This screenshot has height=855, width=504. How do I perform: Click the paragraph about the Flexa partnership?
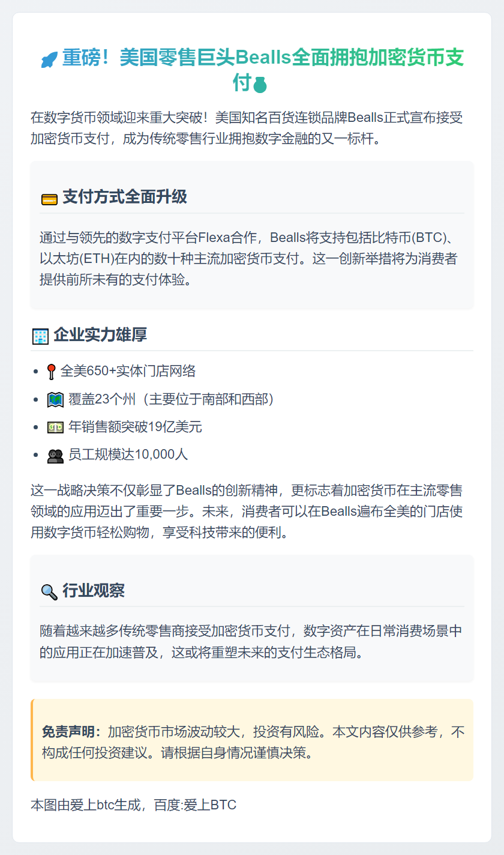coord(251,259)
